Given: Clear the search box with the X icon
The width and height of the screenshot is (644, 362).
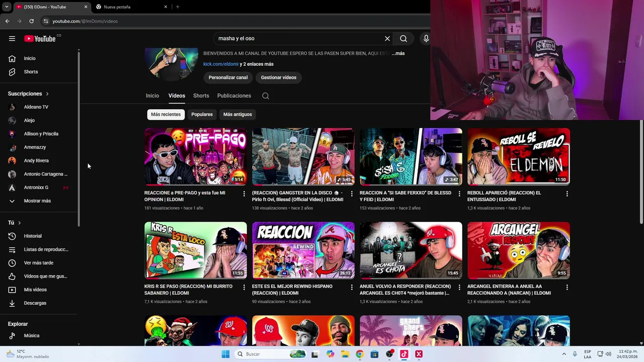Looking at the screenshot, I should coord(387,38).
